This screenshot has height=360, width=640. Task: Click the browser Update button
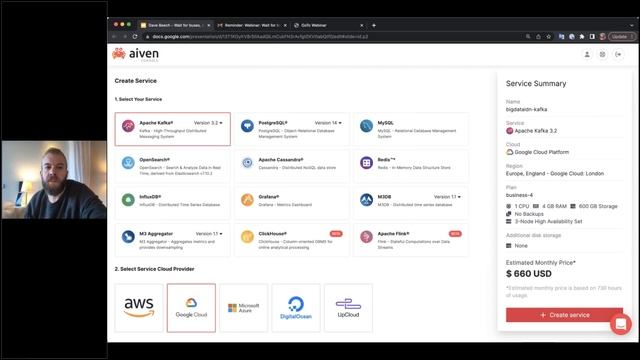tap(622, 37)
